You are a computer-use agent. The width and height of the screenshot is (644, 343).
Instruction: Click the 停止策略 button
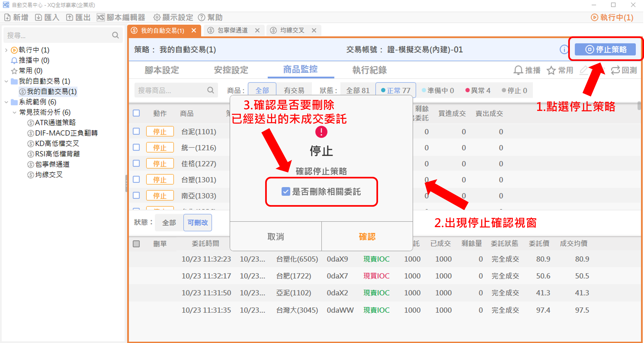click(x=605, y=50)
